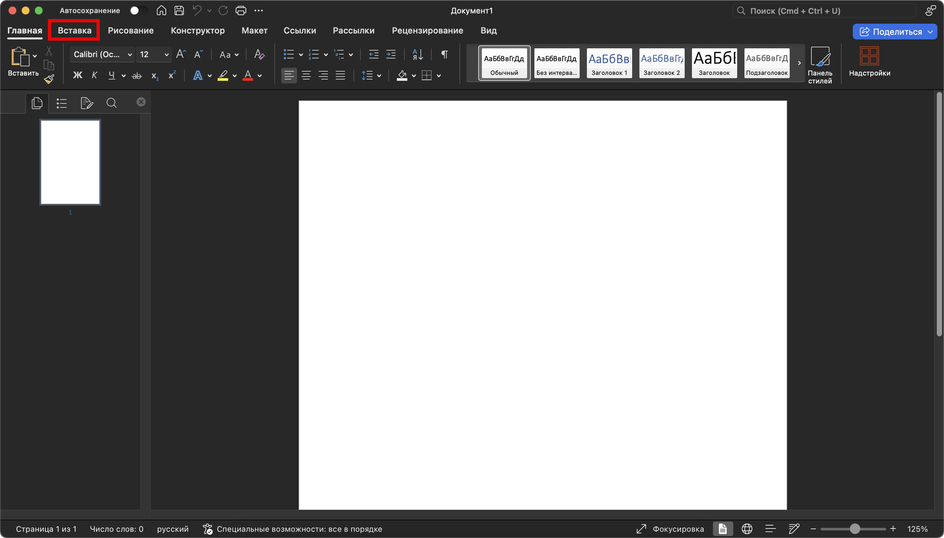
Task: Apply superscript x² formatting
Action: point(172,75)
